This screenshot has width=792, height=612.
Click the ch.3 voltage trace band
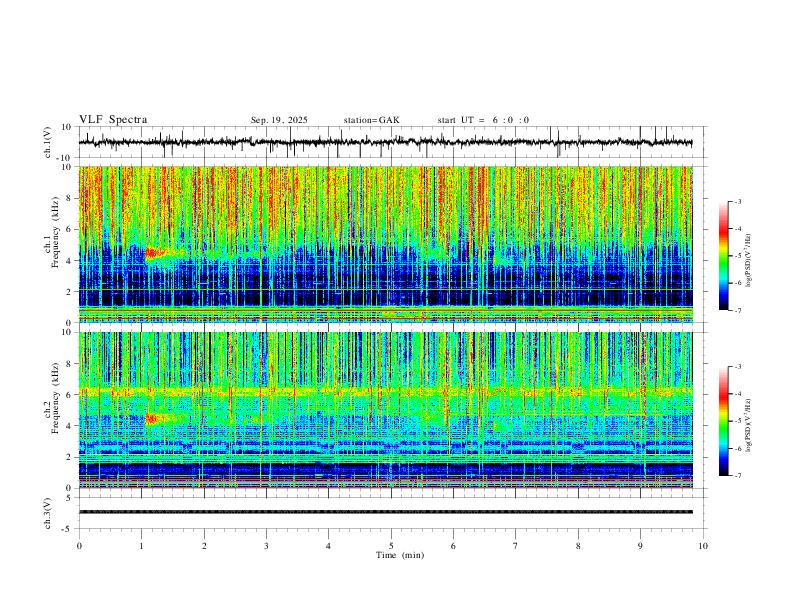[x=385, y=512]
